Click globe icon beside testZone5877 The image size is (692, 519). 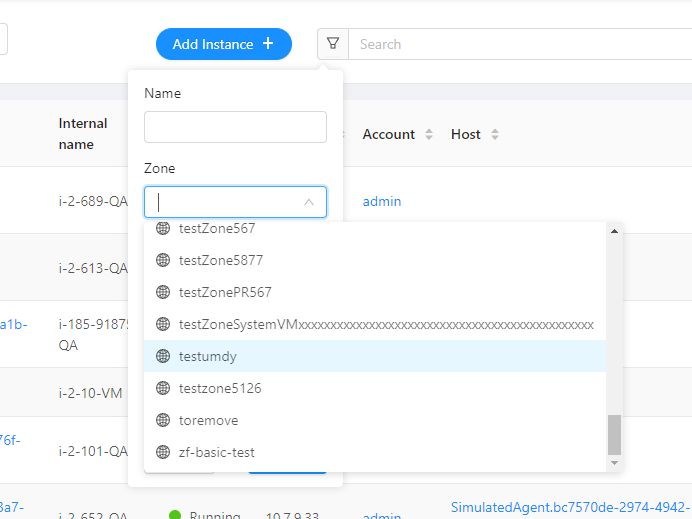point(163,260)
